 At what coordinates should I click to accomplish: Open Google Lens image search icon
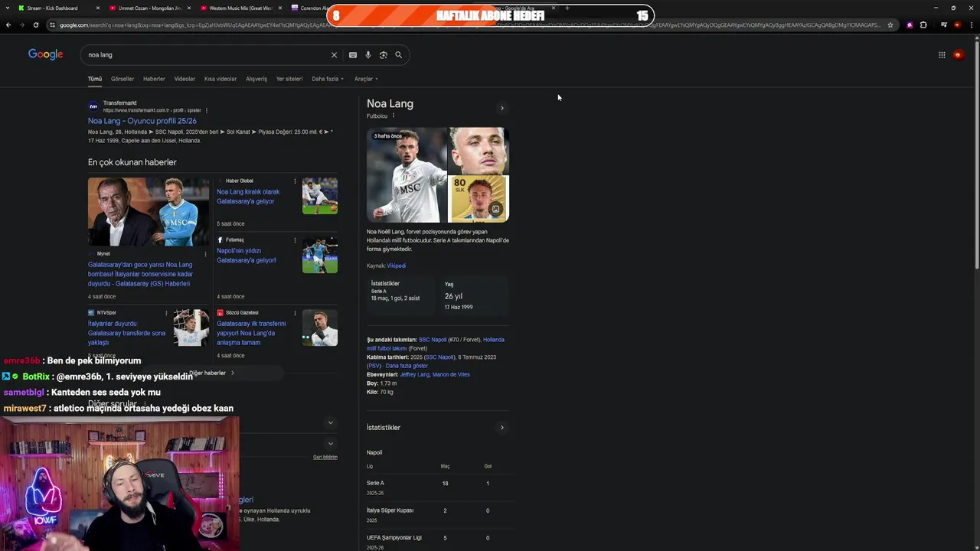(384, 55)
